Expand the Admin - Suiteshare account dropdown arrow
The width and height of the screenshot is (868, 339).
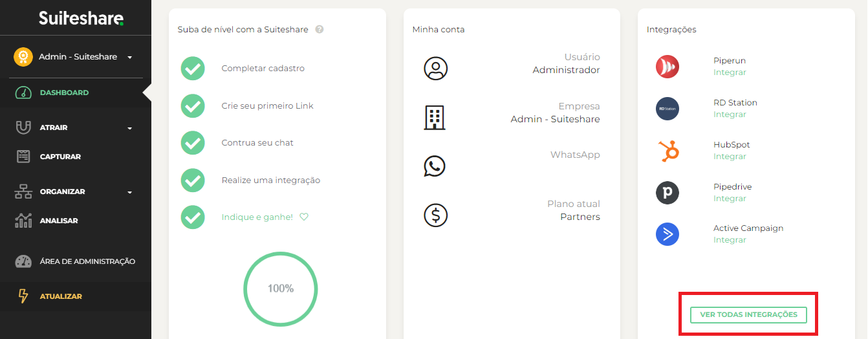[130, 58]
